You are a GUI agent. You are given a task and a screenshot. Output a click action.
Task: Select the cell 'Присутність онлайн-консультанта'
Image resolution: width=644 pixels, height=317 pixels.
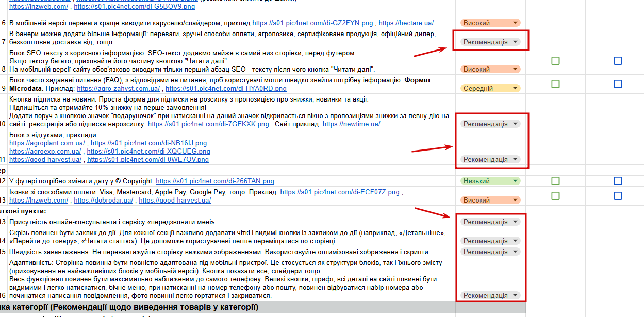231,222
